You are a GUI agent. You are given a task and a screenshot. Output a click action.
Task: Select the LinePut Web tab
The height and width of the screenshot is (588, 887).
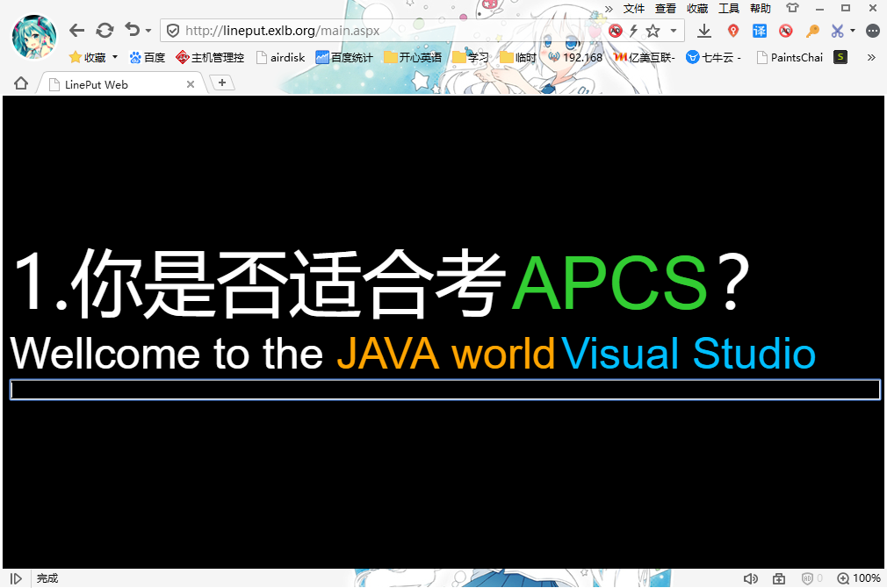coord(121,84)
